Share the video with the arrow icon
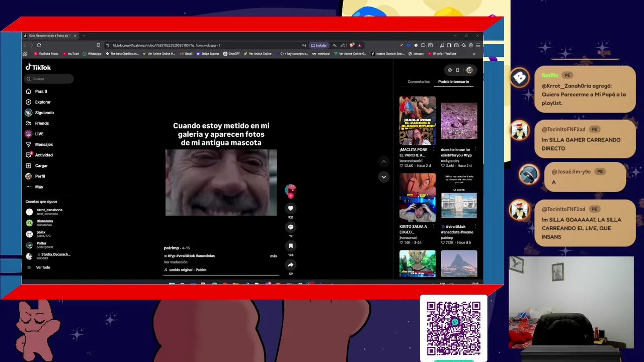This screenshot has height=362, width=644. point(290,264)
